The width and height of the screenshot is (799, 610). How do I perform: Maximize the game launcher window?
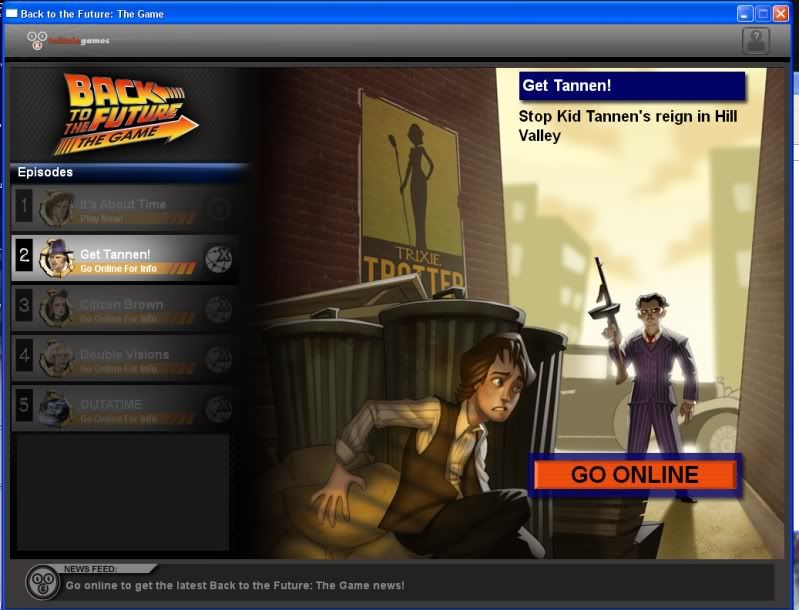[763, 14]
